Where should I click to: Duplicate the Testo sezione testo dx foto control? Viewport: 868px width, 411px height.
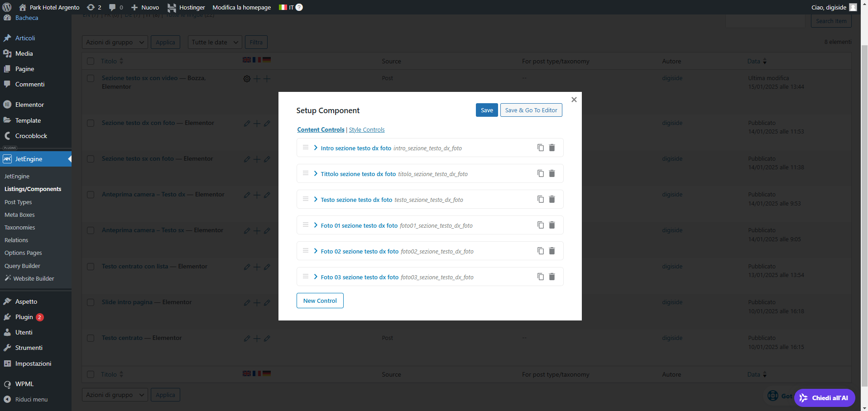540,199
